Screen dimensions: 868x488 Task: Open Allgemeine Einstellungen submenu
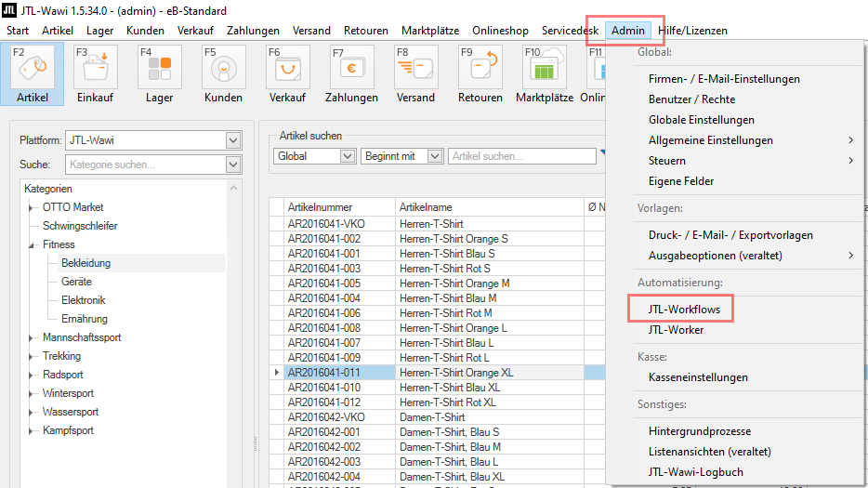point(711,140)
